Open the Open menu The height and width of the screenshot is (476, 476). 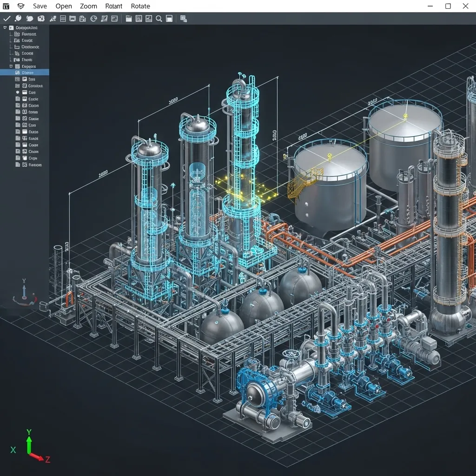pyautogui.click(x=64, y=6)
